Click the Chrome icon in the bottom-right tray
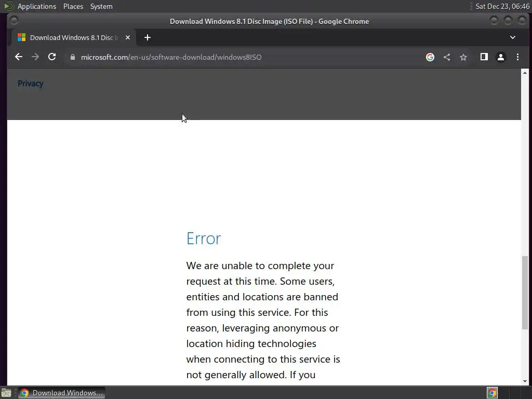 pos(492,393)
